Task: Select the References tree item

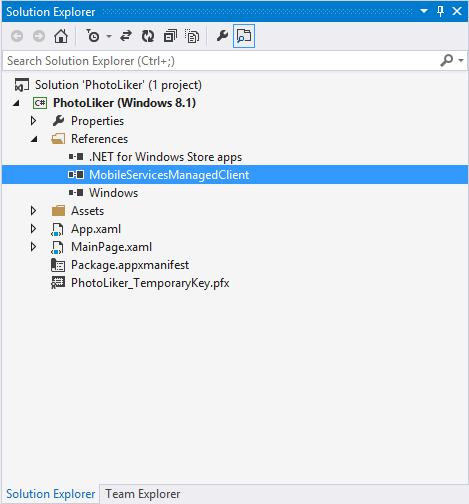Action: coord(99,139)
